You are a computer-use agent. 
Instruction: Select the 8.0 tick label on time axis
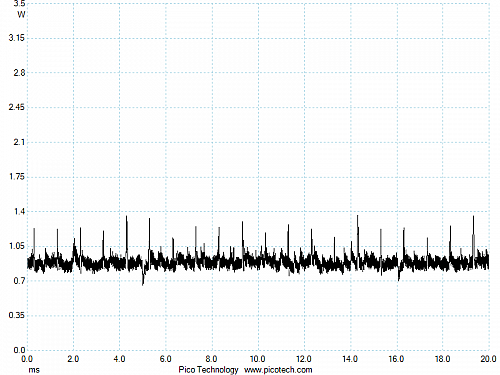[211, 359]
